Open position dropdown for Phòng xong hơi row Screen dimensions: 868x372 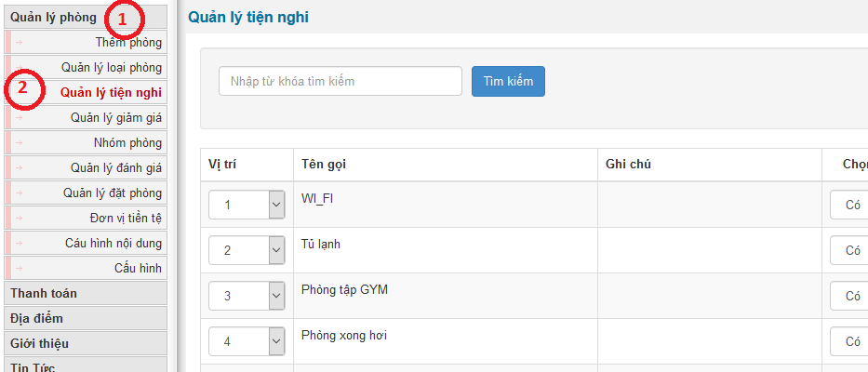[x=275, y=341]
